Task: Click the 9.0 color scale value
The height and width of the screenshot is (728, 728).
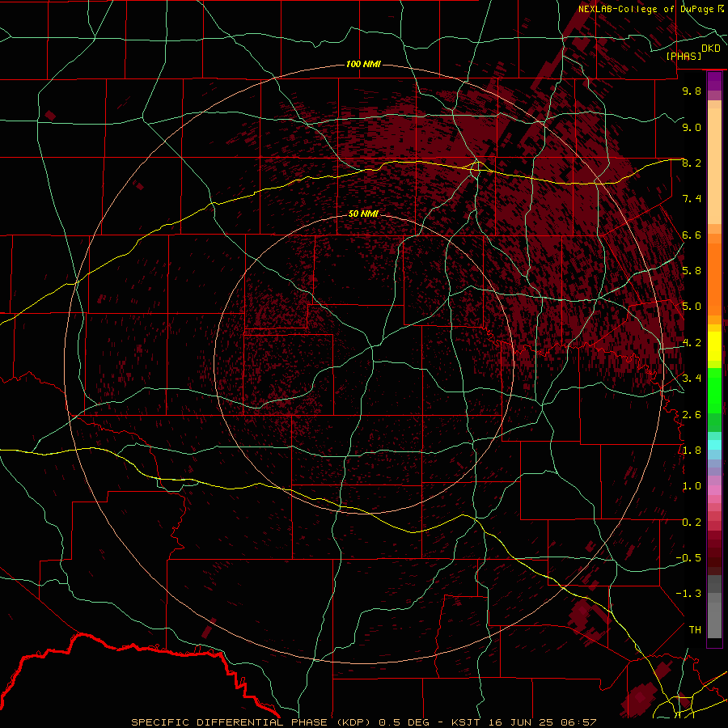Action: [x=692, y=127]
